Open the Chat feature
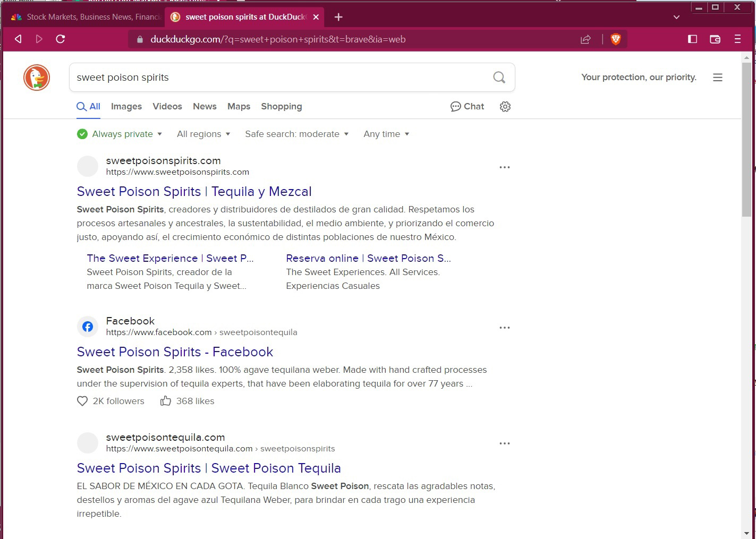Viewport: 756px width, 539px height. point(467,107)
